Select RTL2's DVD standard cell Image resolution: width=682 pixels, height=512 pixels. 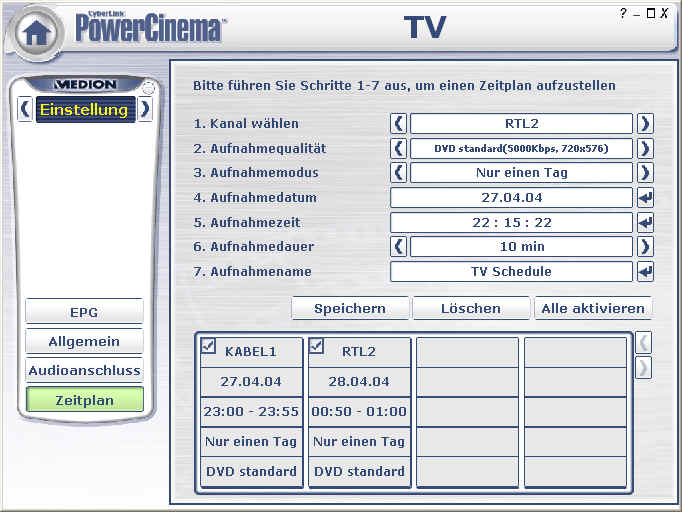tap(359, 472)
